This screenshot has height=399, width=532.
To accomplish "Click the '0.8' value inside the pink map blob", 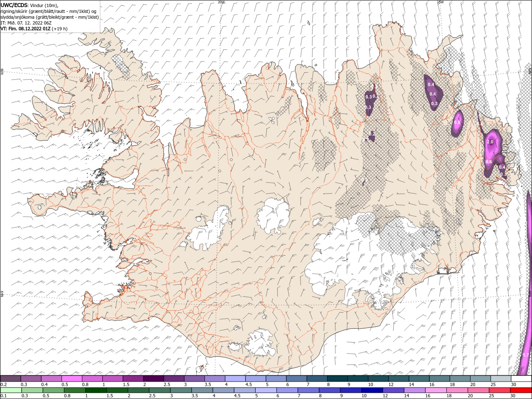I will click(x=457, y=123).
